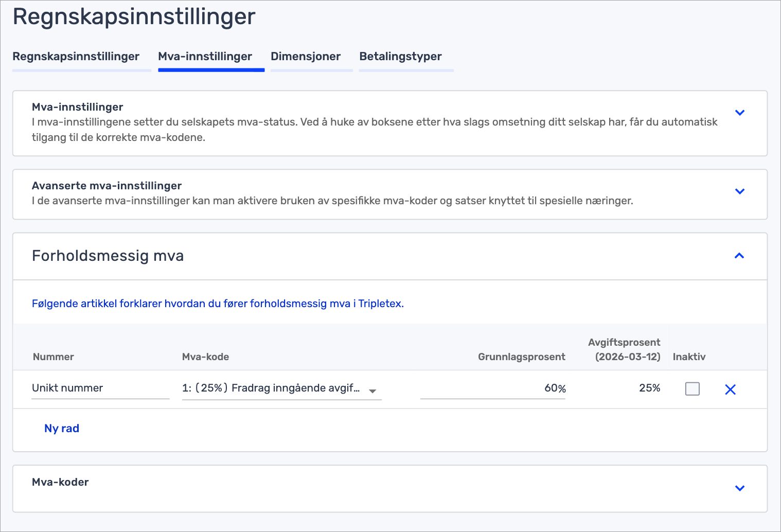Delete the forholdsmessig mva row with X icon

pyautogui.click(x=730, y=389)
